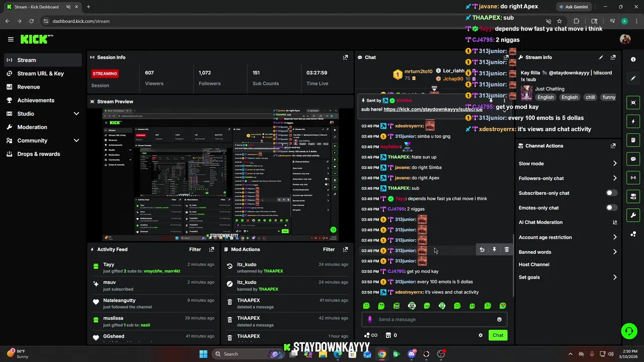The height and width of the screenshot is (362, 644).
Task: Pop out the Stream info panel
Action: (x=613, y=57)
